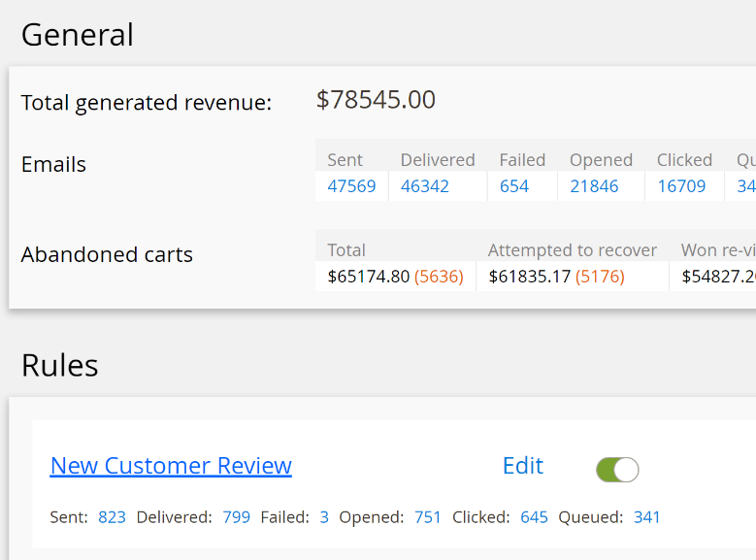Open the New Customer Review rule

(171, 466)
